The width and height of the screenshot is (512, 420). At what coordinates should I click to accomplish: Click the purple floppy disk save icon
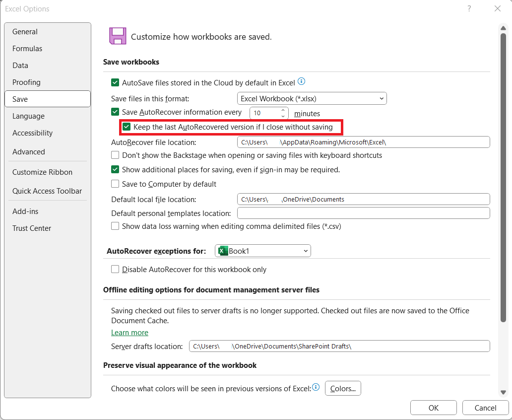point(118,36)
